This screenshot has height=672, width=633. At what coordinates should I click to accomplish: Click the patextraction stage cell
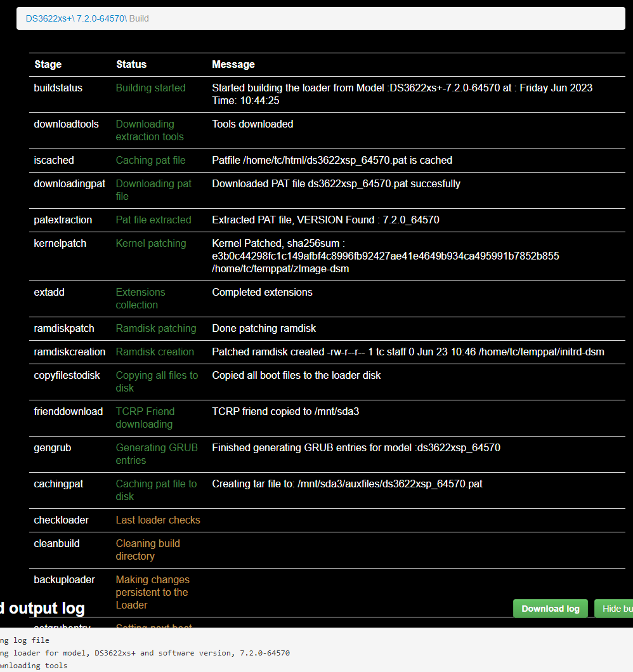tap(63, 220)
